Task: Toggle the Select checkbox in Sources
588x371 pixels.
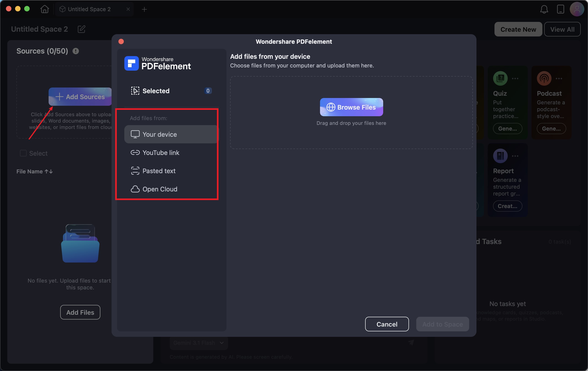Action: pos(23,153)
